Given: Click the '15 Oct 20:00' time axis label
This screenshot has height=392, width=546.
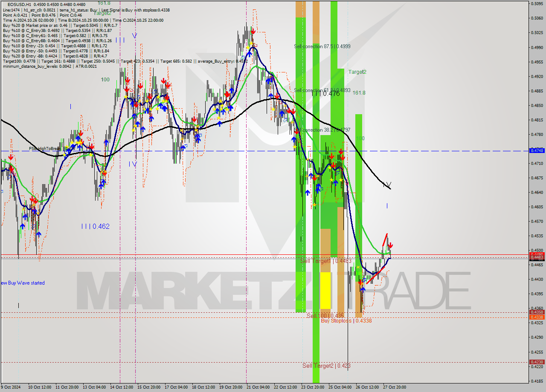Looking at the screenshot, I should point(149,387).
